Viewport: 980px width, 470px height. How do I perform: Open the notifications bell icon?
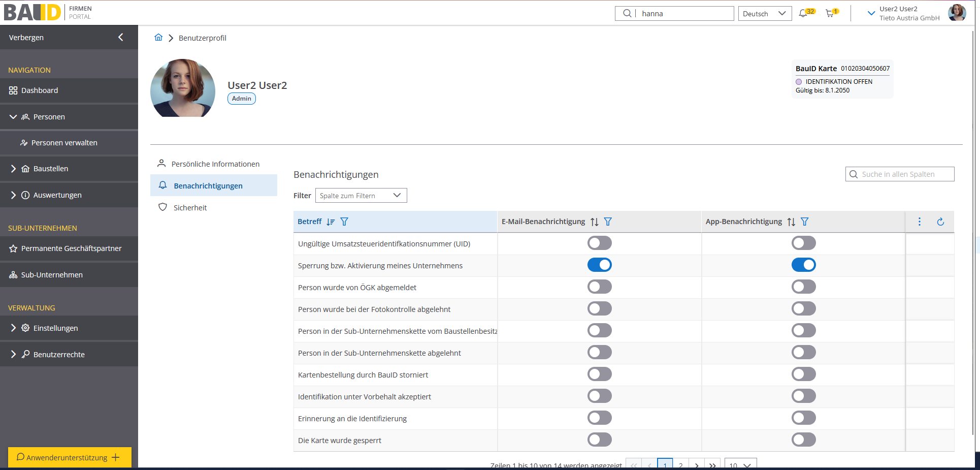(803, 14)
